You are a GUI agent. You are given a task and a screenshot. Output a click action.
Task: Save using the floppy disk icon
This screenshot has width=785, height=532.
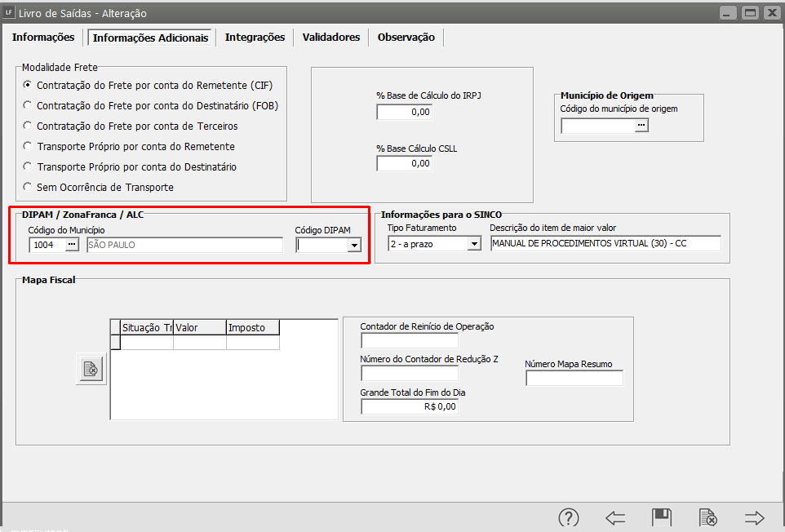tap(661, 517)
